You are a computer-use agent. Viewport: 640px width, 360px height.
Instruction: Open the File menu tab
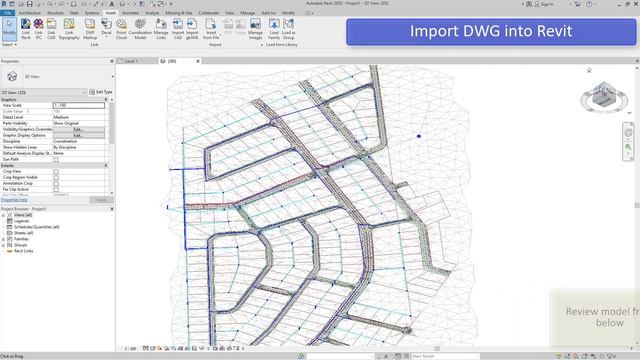click(x=7, y=13)
